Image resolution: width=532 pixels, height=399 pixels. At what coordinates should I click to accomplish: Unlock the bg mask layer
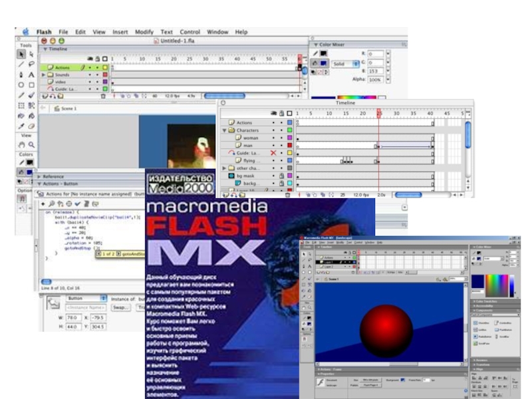click(281, 175)
